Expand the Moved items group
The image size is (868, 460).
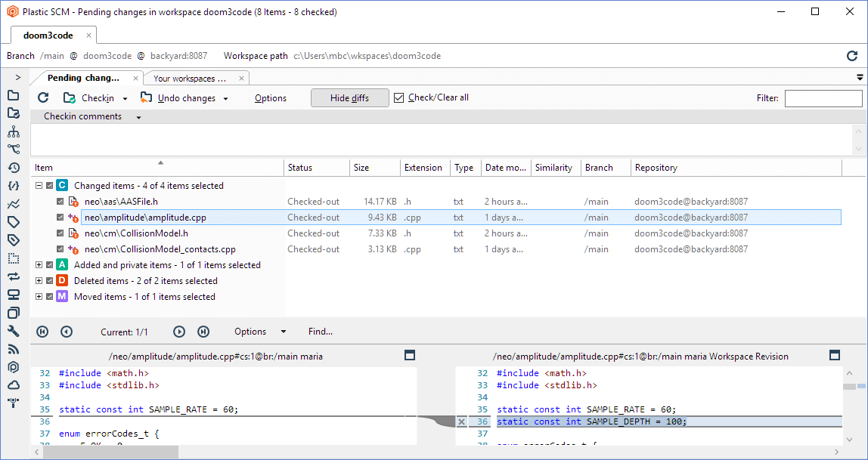point(39,297)
